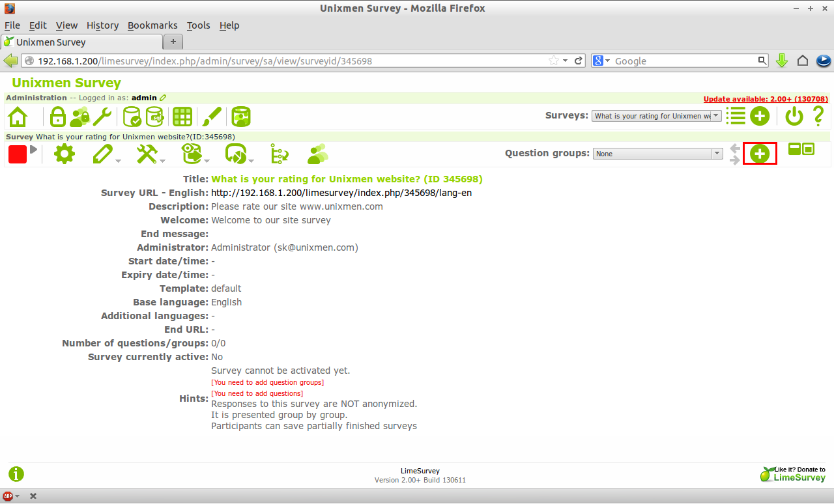Screen dimensions: 834x504
Task: Click the browser back arrow button
Action: (x=10, y=61)
